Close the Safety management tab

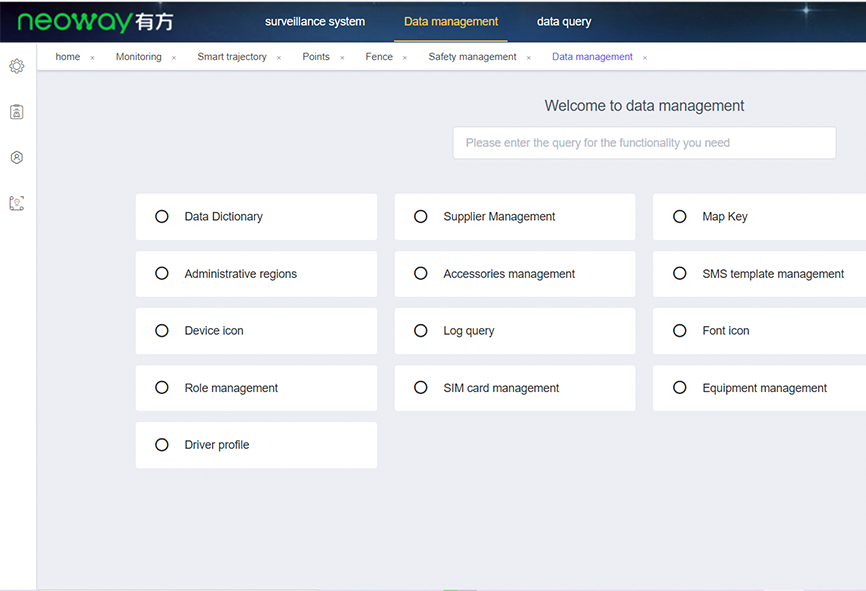tap(529, 58)
